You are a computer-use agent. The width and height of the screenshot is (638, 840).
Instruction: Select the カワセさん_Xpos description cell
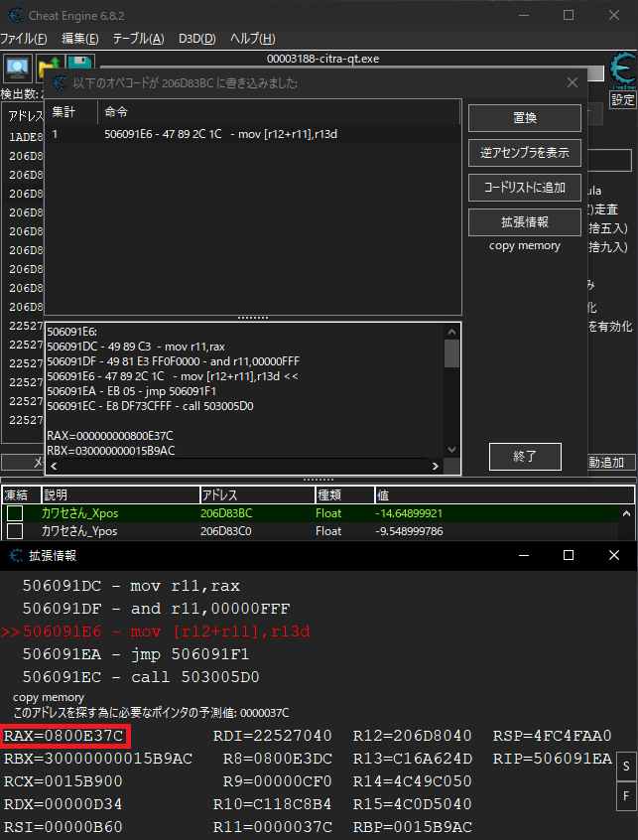coord(79,513)
